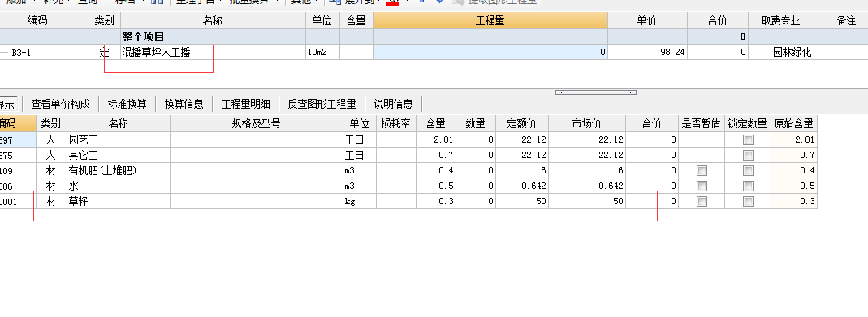
Task: Open the 查看单价构成 tab
Action: [x=60, y=104]
